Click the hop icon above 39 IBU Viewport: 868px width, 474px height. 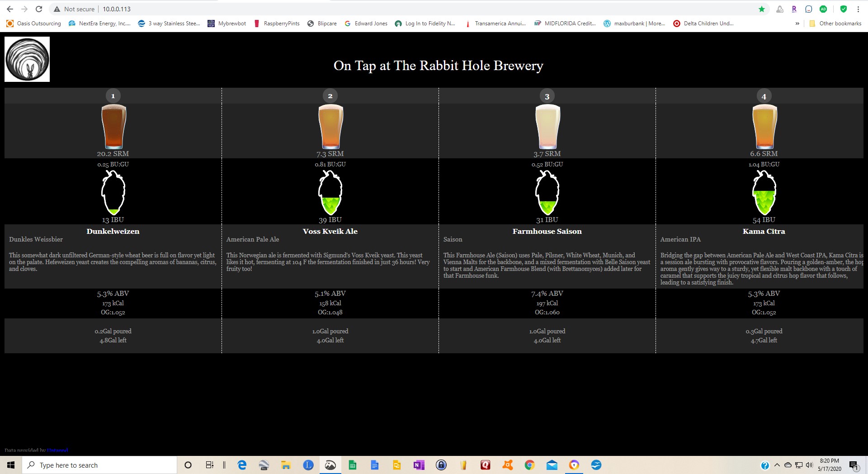tap(330, 193)
